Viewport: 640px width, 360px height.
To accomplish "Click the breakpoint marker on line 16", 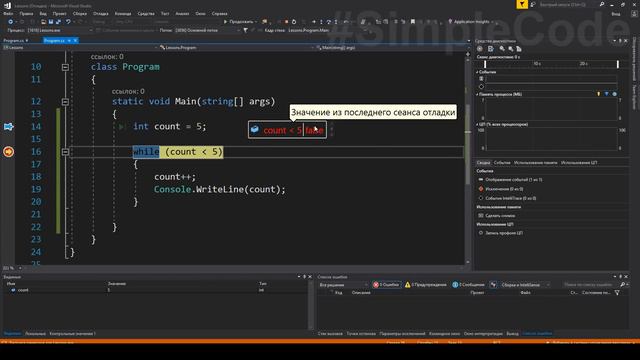I will (x=9, y=152).
